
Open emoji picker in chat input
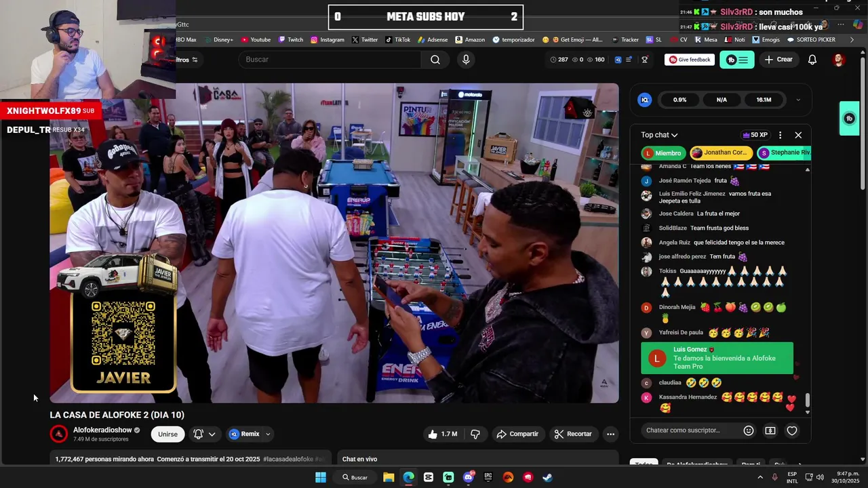click(x=749, y=430)
